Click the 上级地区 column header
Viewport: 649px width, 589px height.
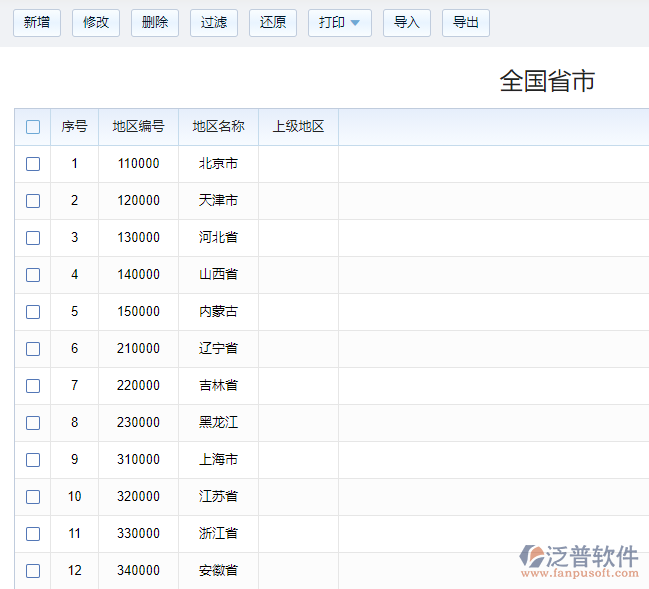pyautogui.click(x=298, y=127)
